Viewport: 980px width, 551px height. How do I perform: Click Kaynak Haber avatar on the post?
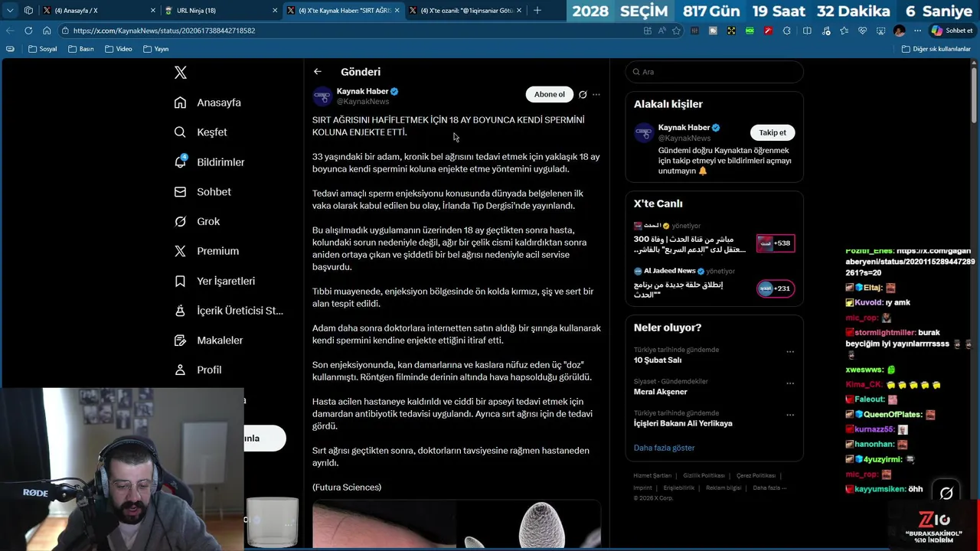click(322, 96)
